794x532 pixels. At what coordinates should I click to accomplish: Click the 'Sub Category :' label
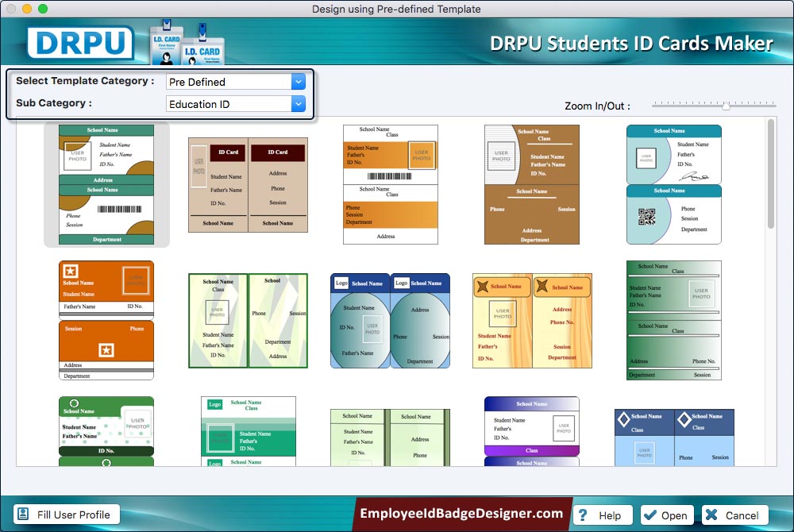[54, 102]
